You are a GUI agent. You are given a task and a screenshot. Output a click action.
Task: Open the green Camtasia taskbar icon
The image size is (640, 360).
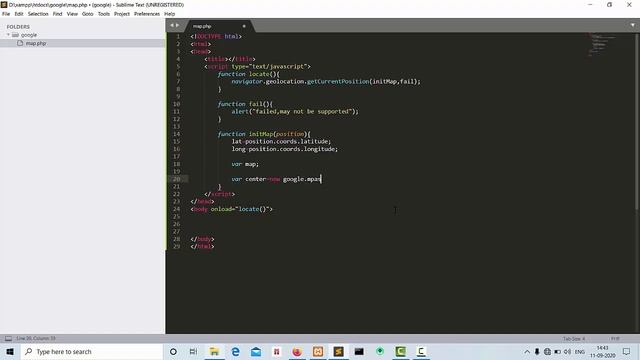[400, 351]
